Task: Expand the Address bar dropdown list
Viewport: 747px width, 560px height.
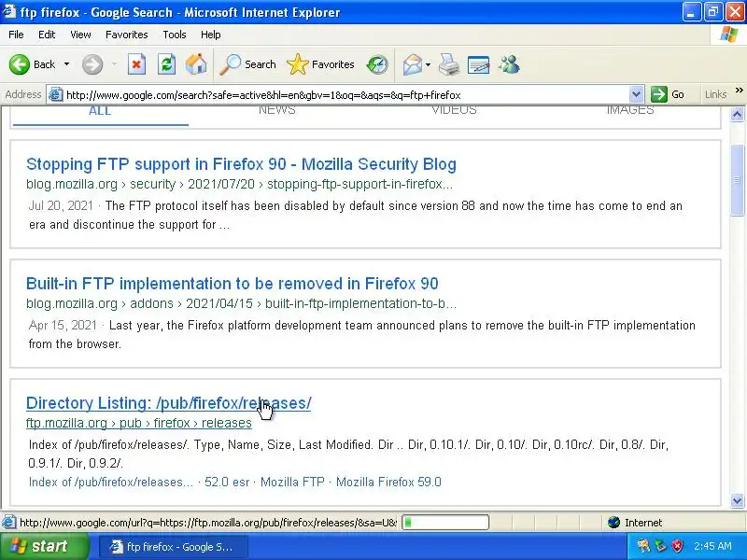Action: pos(636,95)
